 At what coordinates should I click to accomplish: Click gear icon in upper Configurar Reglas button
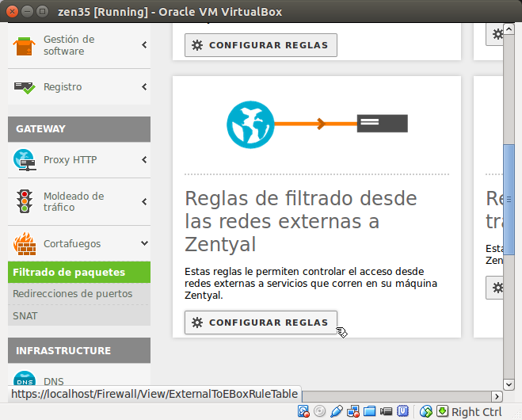coord(197,45)
